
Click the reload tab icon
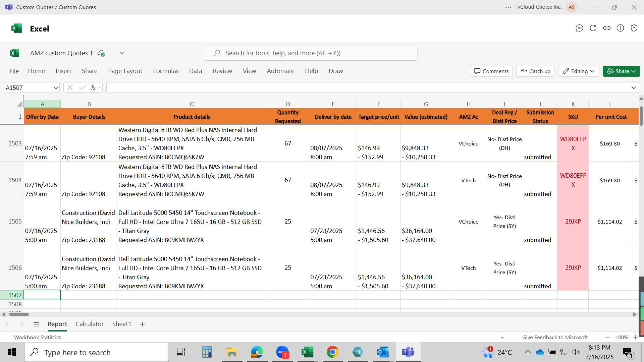593,28
